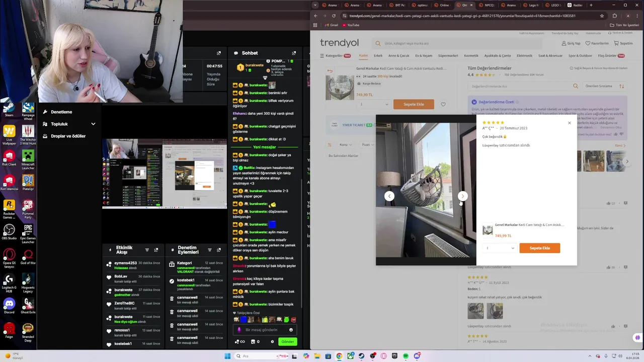The image size is (644, 362).
Task: Pop out the Denetim Eylemleri panel
Action: 218,250
